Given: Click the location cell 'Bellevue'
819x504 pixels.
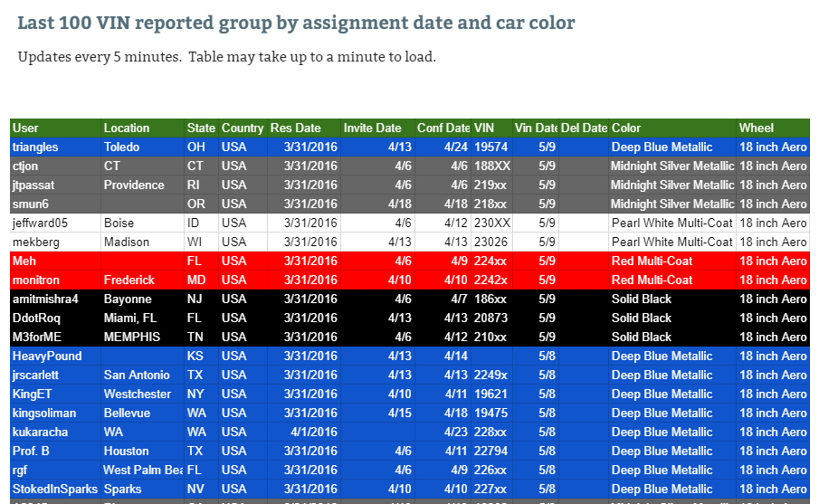Looking at the screenshot, I should coord(143,413).
